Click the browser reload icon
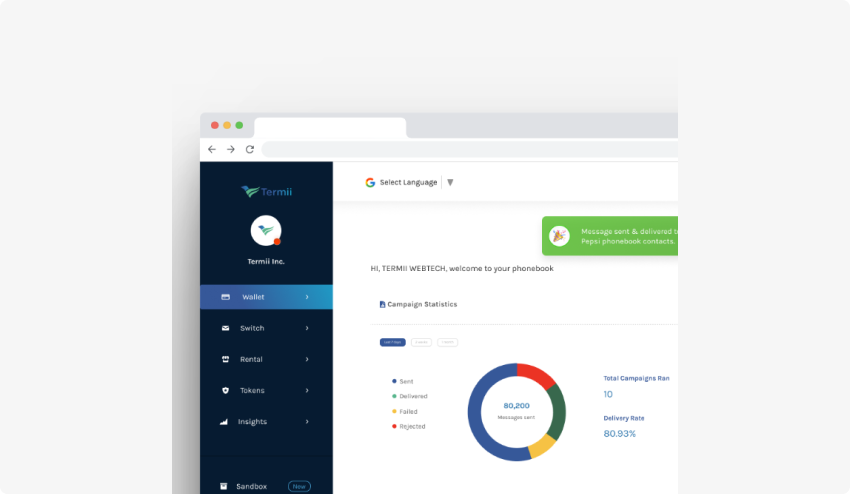 [x=250, y=149]
